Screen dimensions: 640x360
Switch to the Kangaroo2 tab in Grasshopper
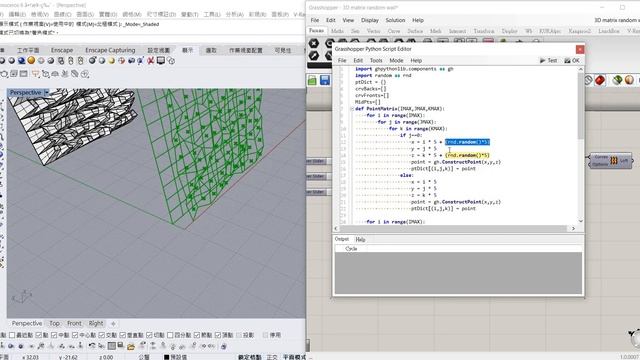tap(580, 31)
